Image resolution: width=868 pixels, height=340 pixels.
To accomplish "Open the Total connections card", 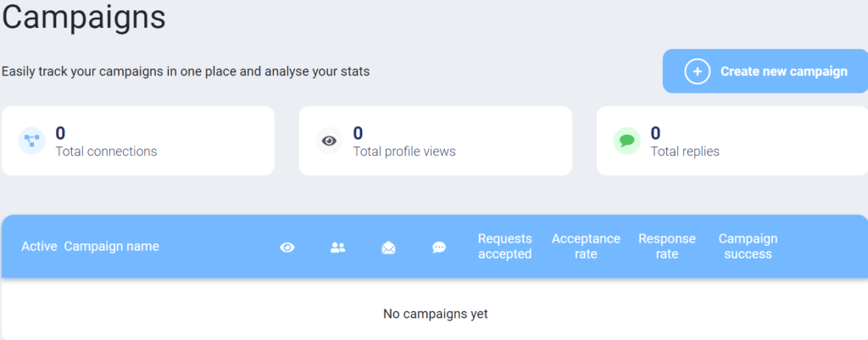I will tap(138, 141).
